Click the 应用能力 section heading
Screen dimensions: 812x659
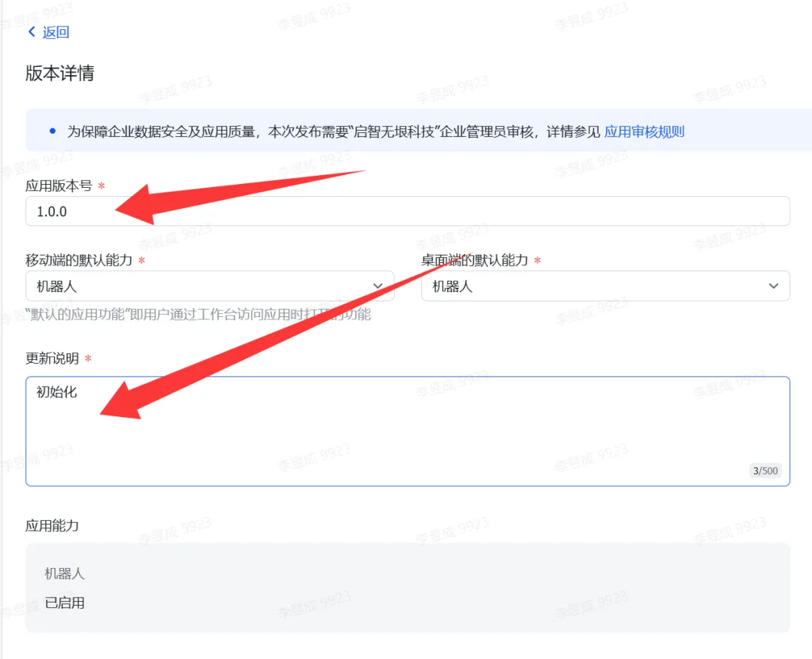click(53, 526)
